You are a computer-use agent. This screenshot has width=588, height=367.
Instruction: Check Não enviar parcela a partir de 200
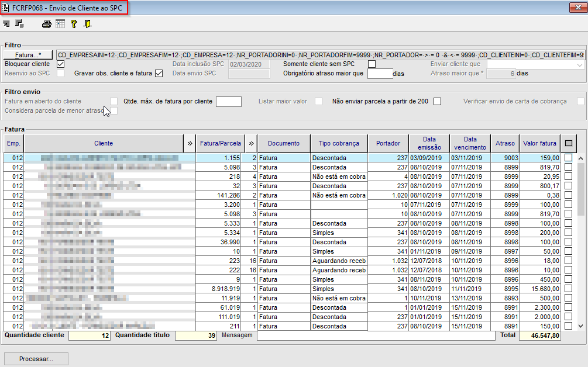pos(437,101)
